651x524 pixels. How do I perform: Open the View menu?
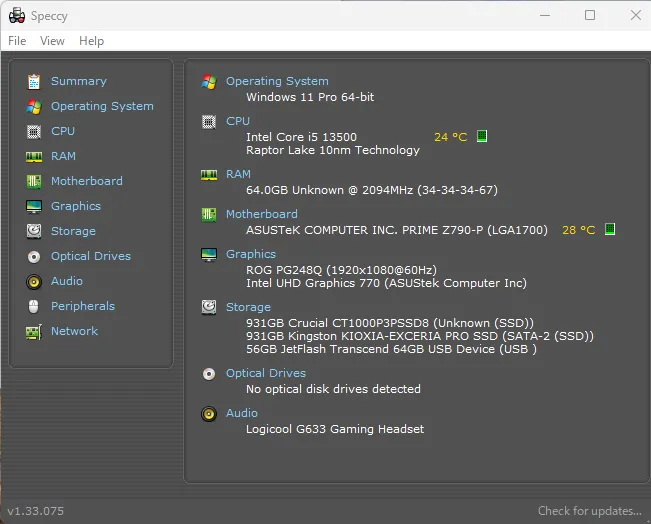coord(52,41)
